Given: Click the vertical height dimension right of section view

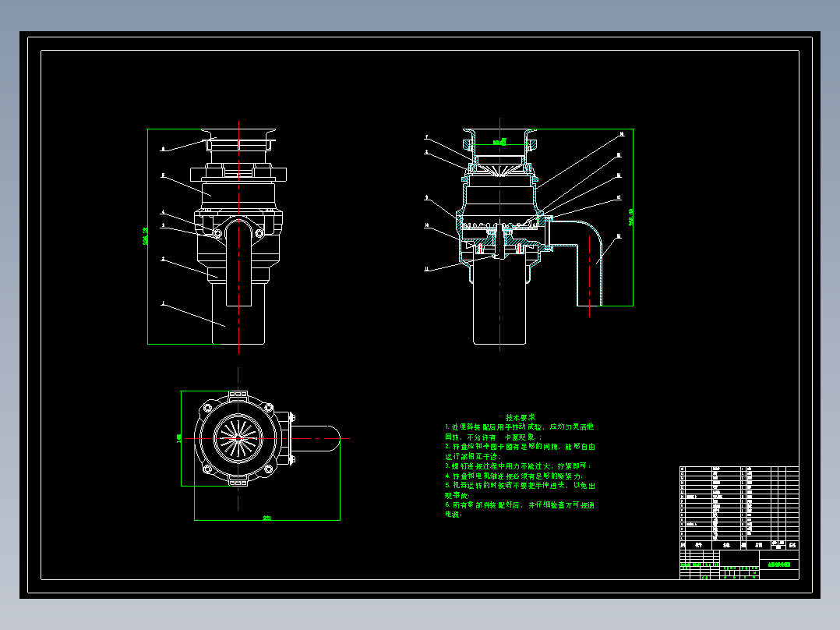Looking at the screenshot, I should coord(631,218).
